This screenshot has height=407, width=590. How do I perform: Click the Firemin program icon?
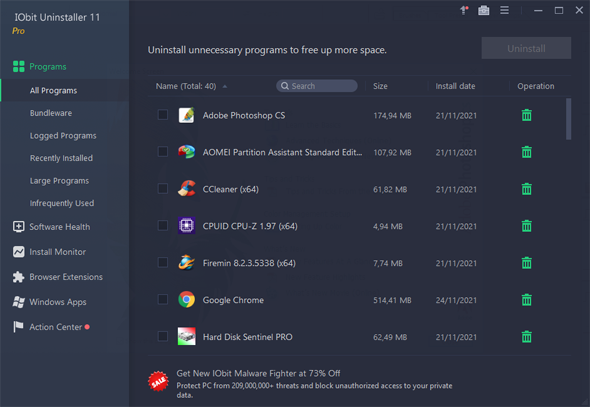[186, 263]
